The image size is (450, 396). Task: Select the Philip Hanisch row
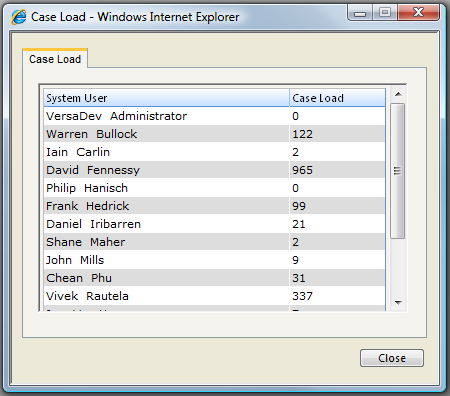[x=215, y=188]
